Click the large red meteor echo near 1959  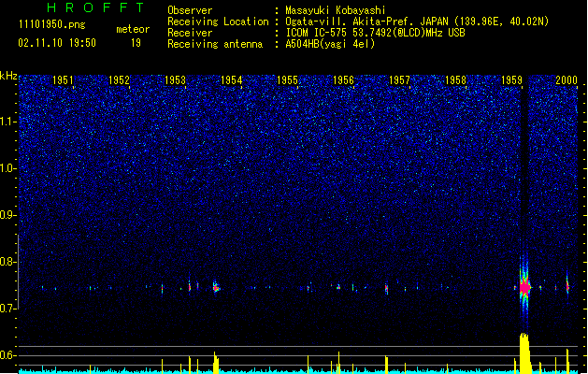524,288
